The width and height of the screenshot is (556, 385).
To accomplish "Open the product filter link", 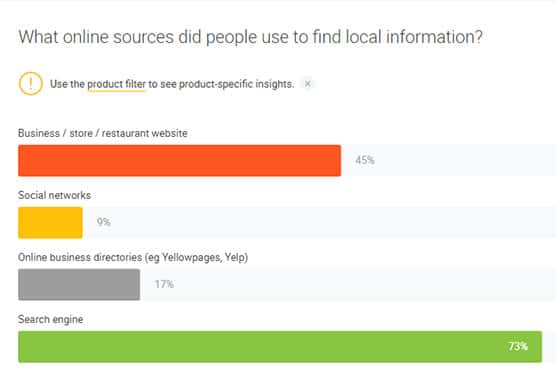I will (x=116, y=84).
